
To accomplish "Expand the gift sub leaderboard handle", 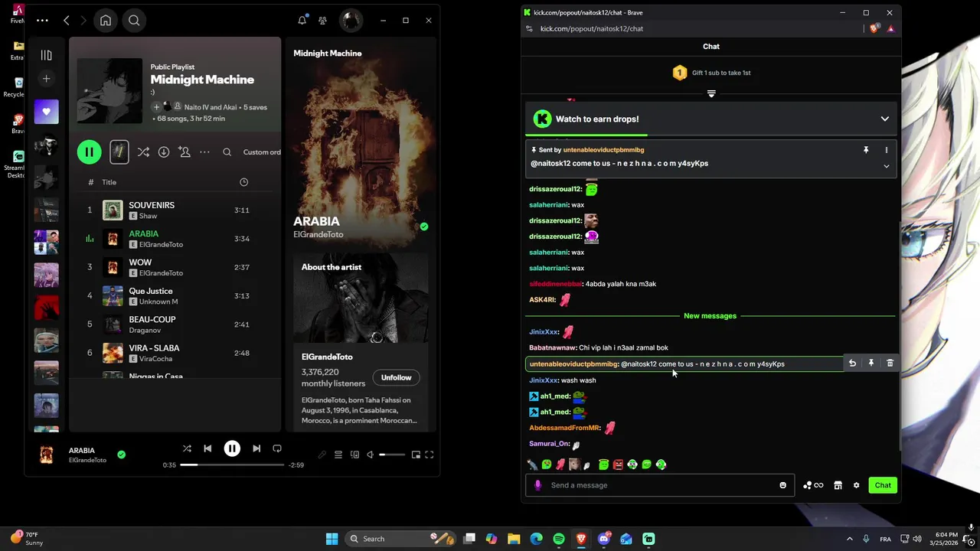I will (x=711, y=93).
